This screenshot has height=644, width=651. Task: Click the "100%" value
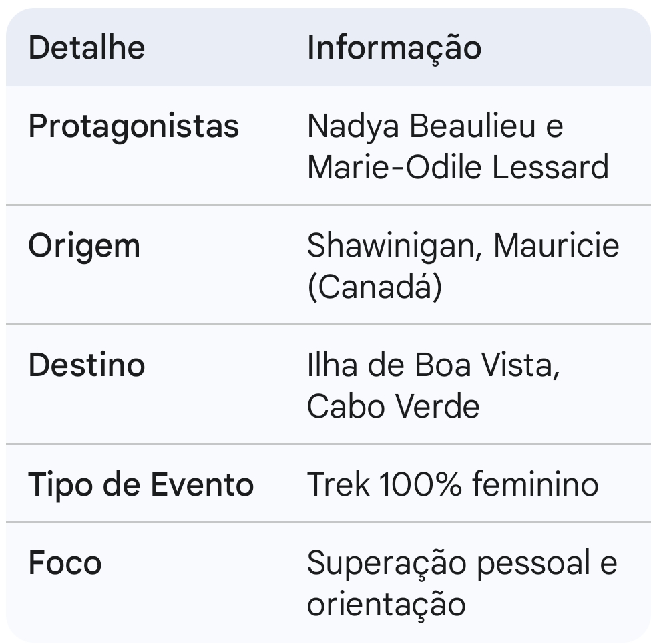click(x=420, y=484)
